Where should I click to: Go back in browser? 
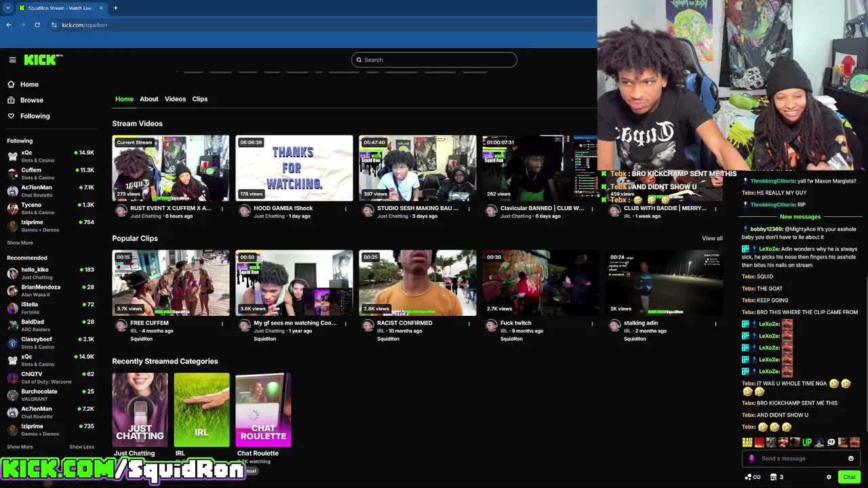tap(9, 25)
